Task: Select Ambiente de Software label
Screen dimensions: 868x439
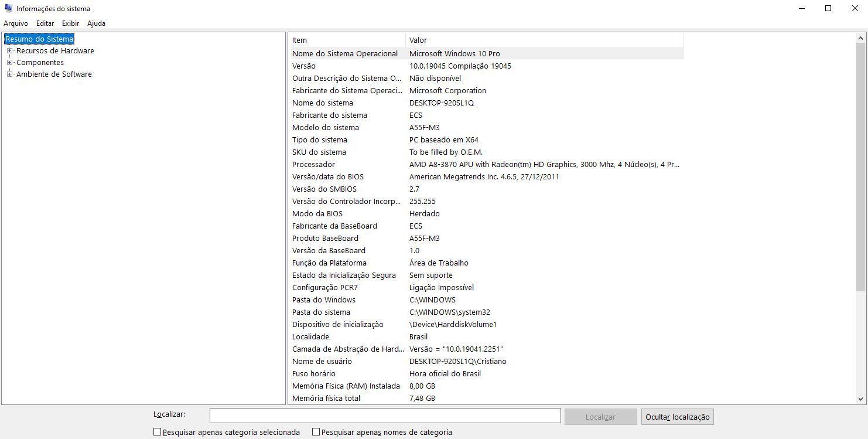Action: (54, 74)
